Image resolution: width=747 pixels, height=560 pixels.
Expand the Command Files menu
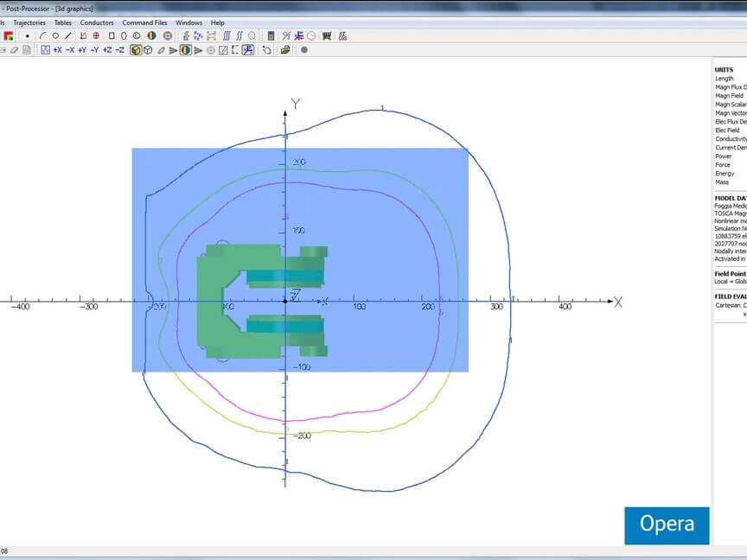tap(144, 22)
